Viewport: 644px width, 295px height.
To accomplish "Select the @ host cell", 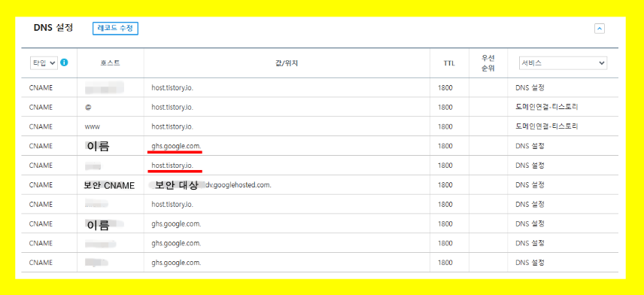I will pyautogui.click(x=87, y=107).
